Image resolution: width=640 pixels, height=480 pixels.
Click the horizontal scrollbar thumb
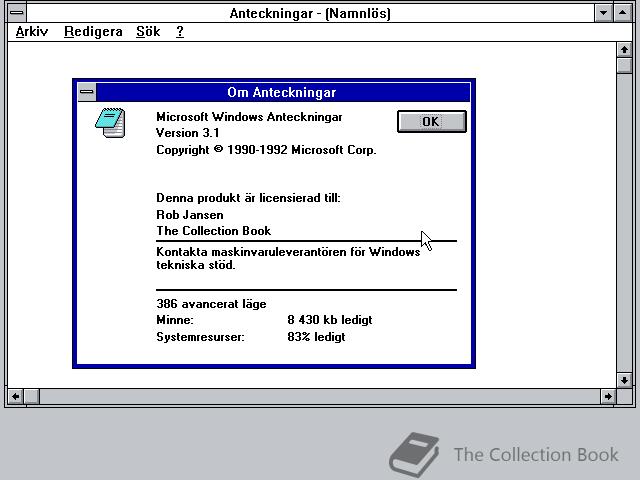click(x=32, y=396)
